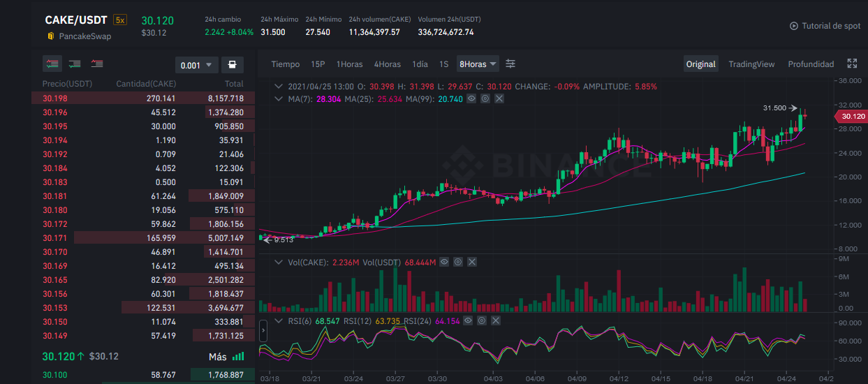Click the layout button beside the 0.001 selector
The image size is (868, 384).
pos(232,65)
